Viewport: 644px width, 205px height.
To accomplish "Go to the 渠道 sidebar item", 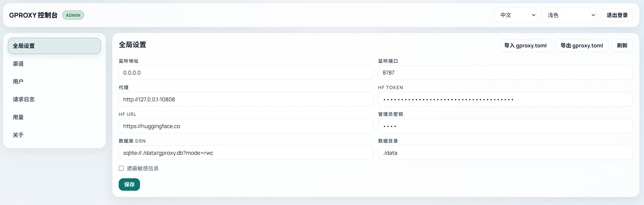I will pyautogui.click(x=18, y=64).
